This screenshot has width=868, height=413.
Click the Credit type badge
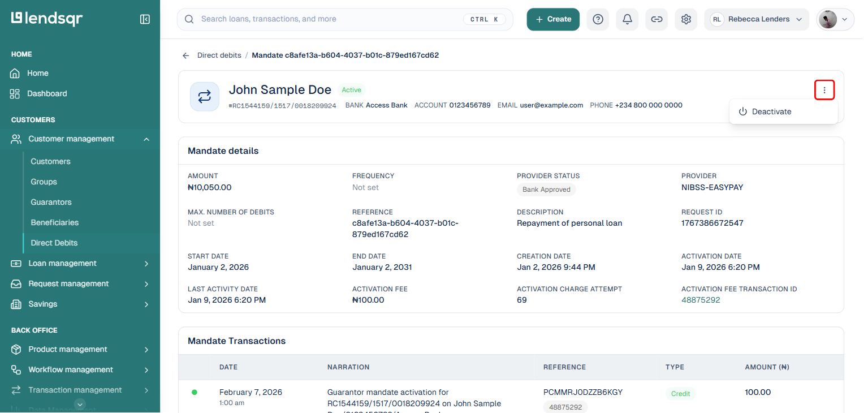(681, 394)
